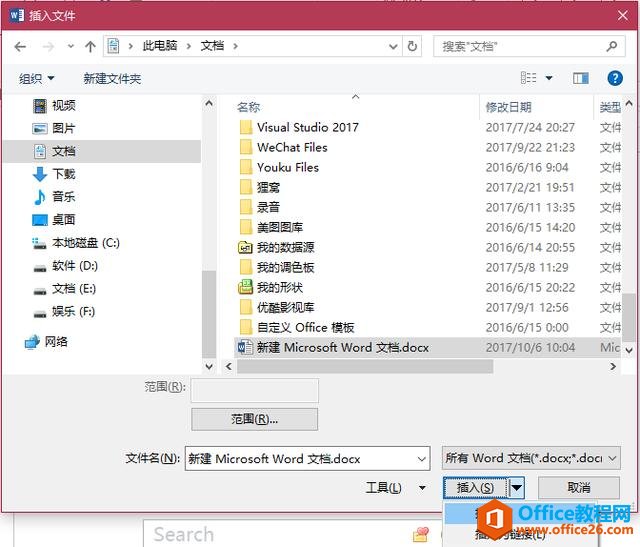Open help with the question mark icon
The image size is (640, 547).
(x=615, y=78)
